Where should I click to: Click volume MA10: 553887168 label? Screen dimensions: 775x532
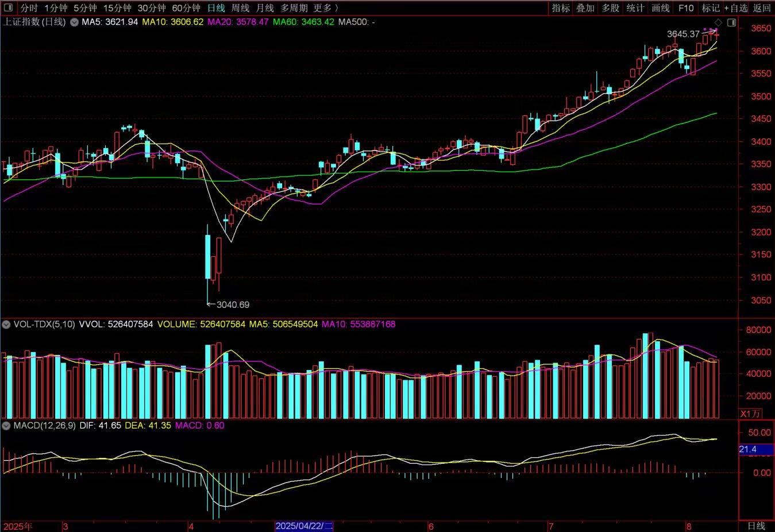click(x=358, y=324)
